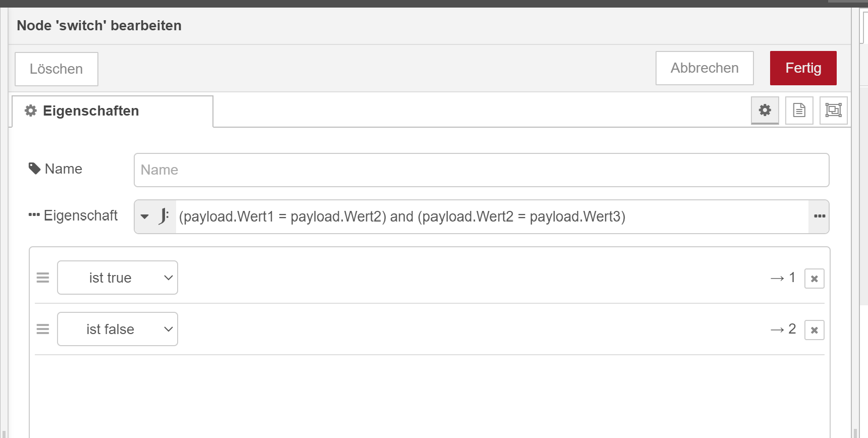Screen dimensions: 868x438
Task: Expand the property type selector arrow
Action: click(x=145, y=216)
